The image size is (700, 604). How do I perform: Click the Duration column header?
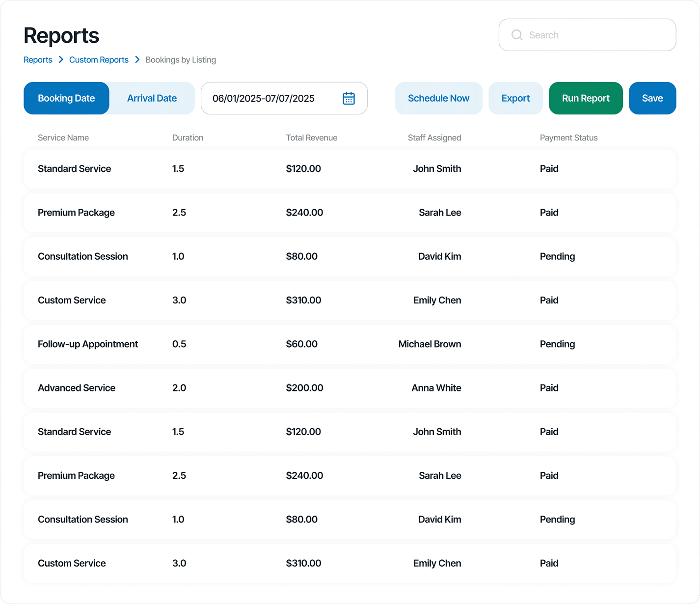click(x=188, y=138)
